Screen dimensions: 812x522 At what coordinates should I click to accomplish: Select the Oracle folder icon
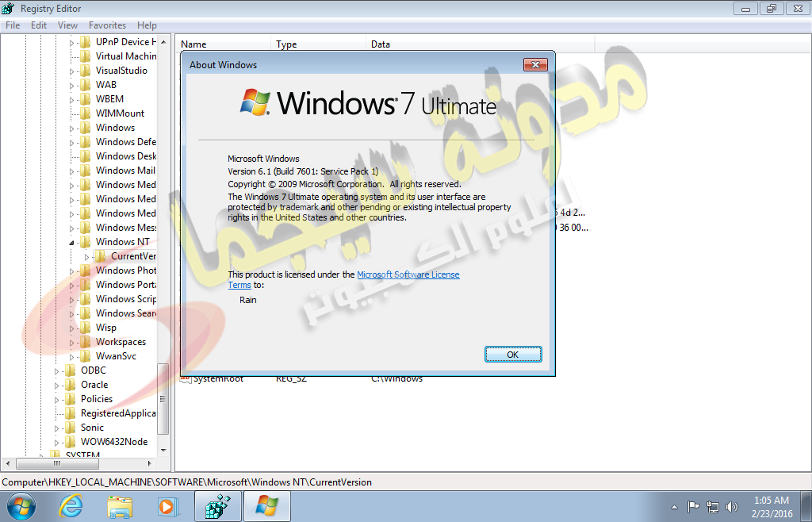click(71, 385)
